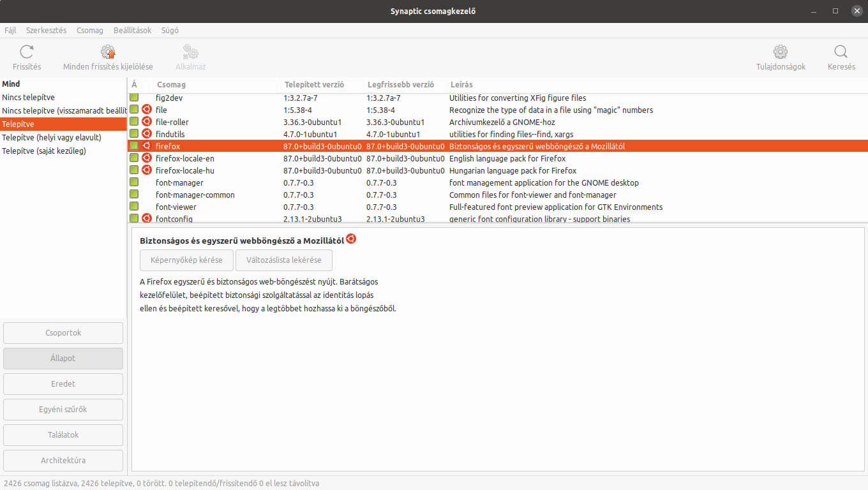868x490 pixels.
Task: Select Telepítve (saját kezűleg) filter
Action: point(63,151)
